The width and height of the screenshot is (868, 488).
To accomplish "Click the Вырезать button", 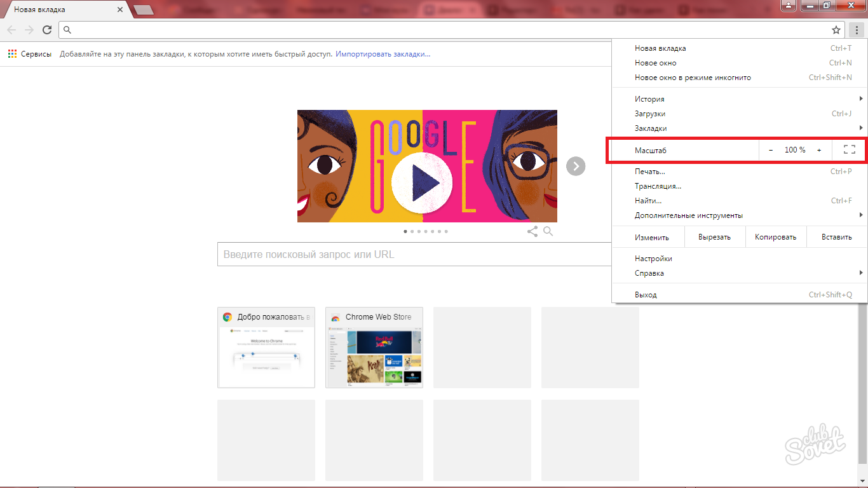I will coord(714,237).
